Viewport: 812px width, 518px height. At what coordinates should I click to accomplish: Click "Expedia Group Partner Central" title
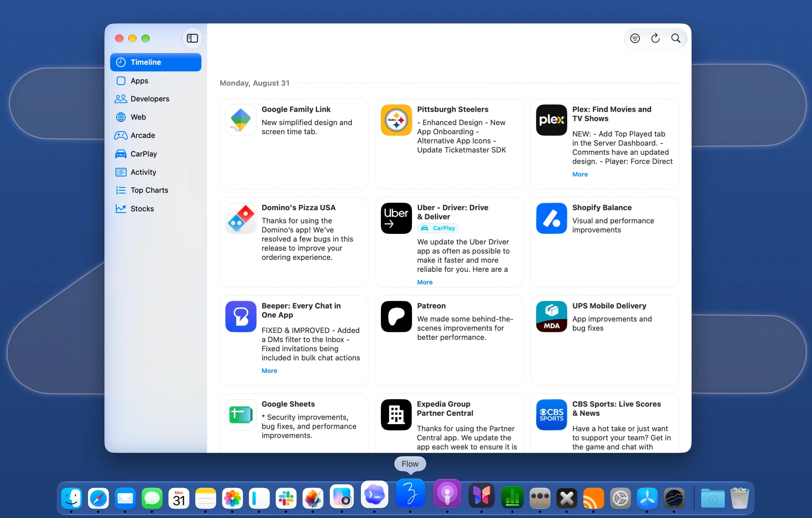pos(445,409)
